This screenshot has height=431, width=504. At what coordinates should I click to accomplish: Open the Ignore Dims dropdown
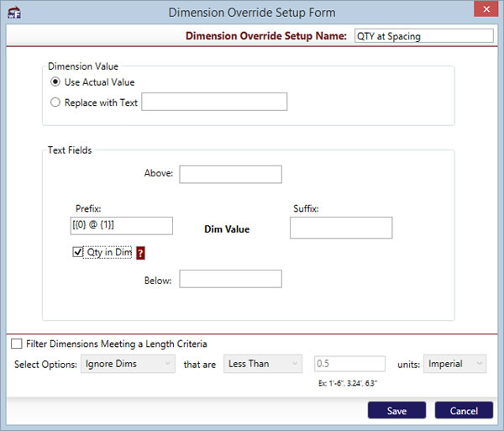tap(128, 364)
